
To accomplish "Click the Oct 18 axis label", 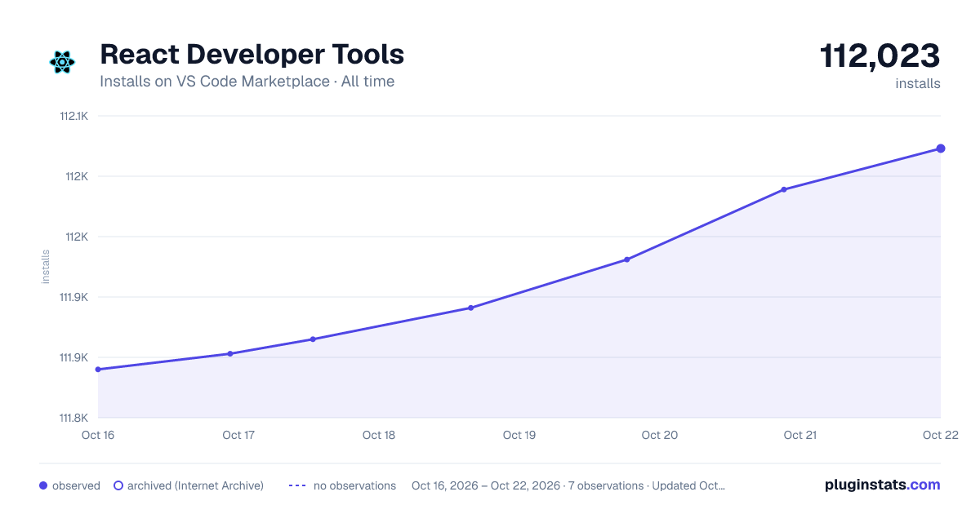I will point(379,435).
